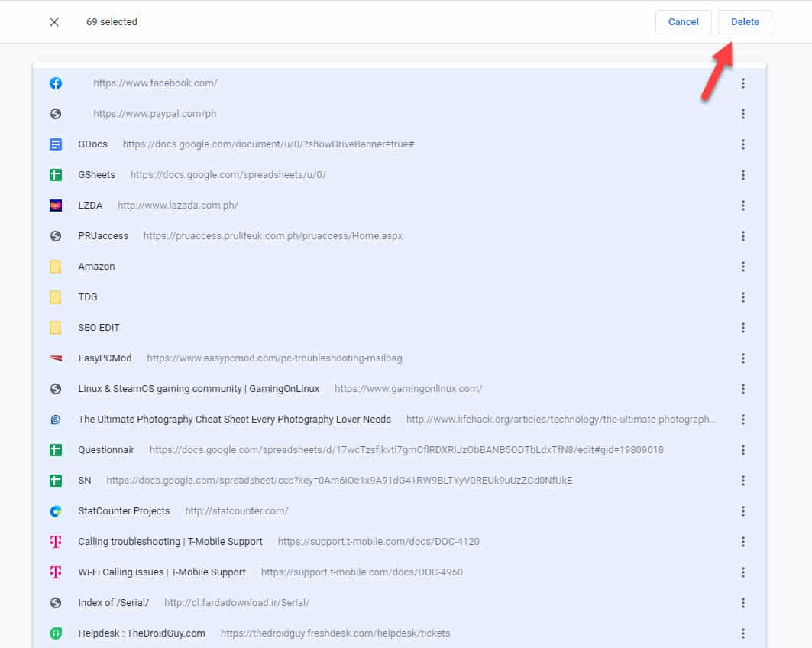Open the more actions menu for Amazon folder
Screen dimensions: 812x648
click(742, 267)
